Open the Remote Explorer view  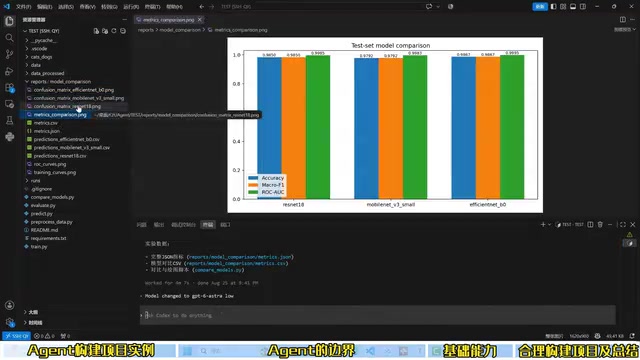tap(9, 104)
